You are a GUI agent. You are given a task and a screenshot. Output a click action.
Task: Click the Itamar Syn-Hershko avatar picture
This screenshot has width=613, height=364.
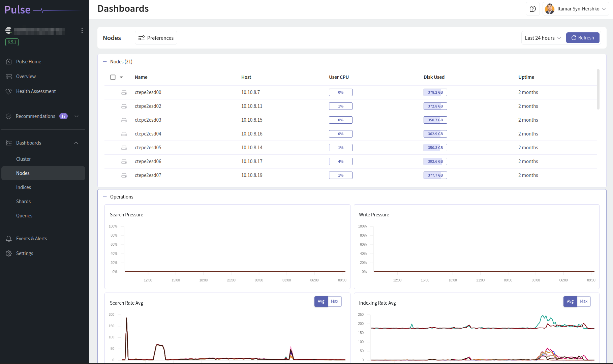[x=549, y=9]
